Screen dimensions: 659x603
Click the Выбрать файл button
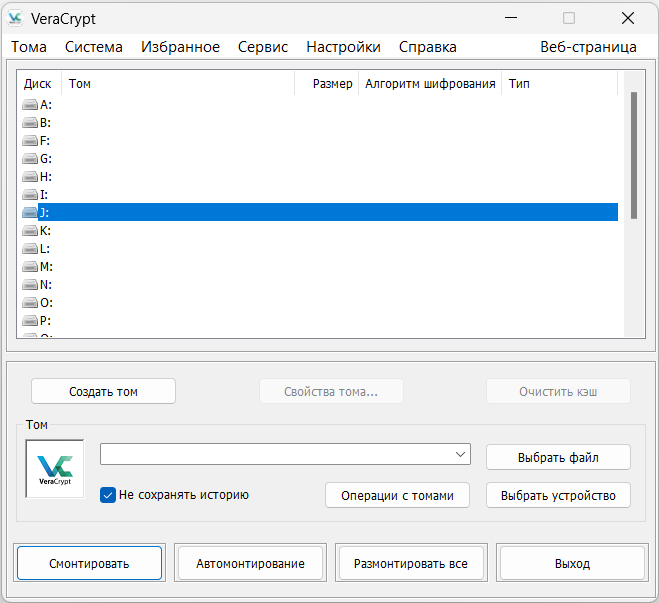(558, 457)
